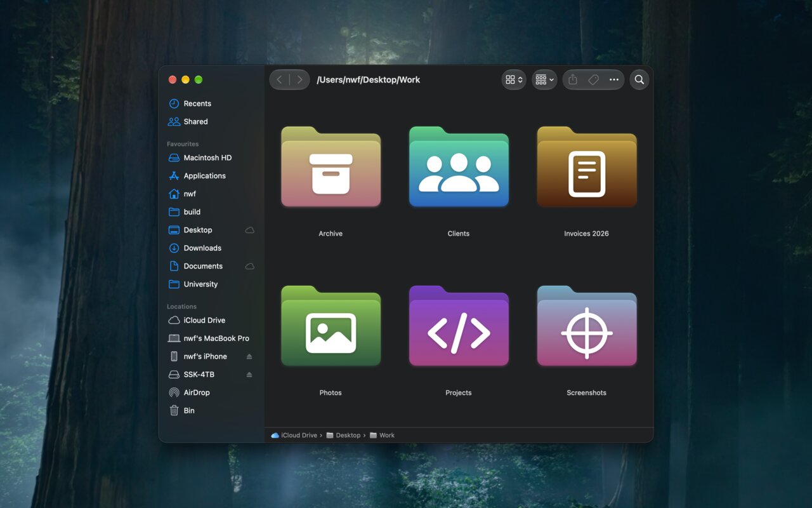812x508 pixels.
Task: Open AirDrop from the sidebar
Action: 211,393
